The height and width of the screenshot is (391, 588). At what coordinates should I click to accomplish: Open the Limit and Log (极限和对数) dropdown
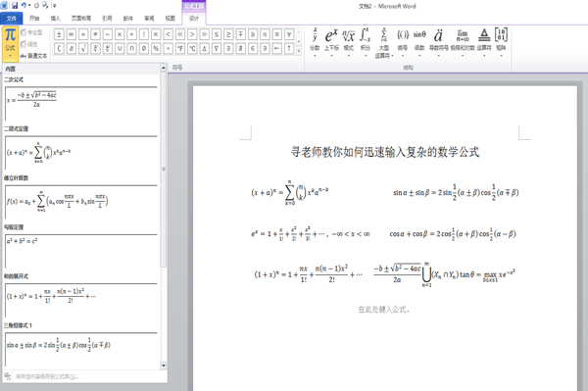pos(463,42)
